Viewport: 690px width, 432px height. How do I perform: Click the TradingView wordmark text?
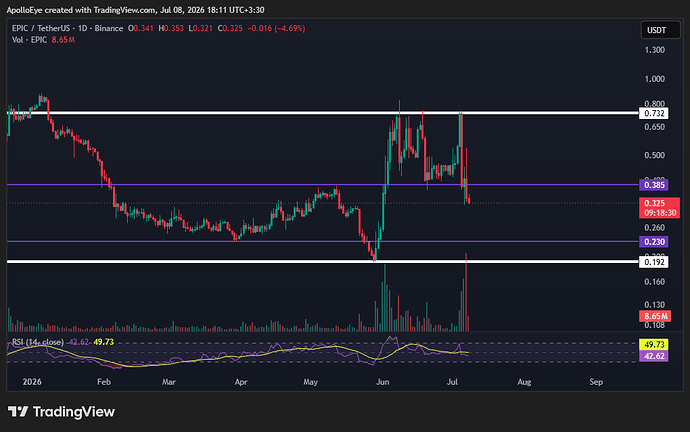coord(74,412)
